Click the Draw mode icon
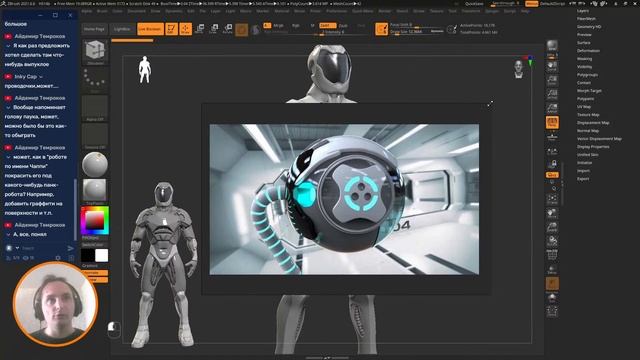This screenshot has width=640, height=360. (x=186, y=29)
